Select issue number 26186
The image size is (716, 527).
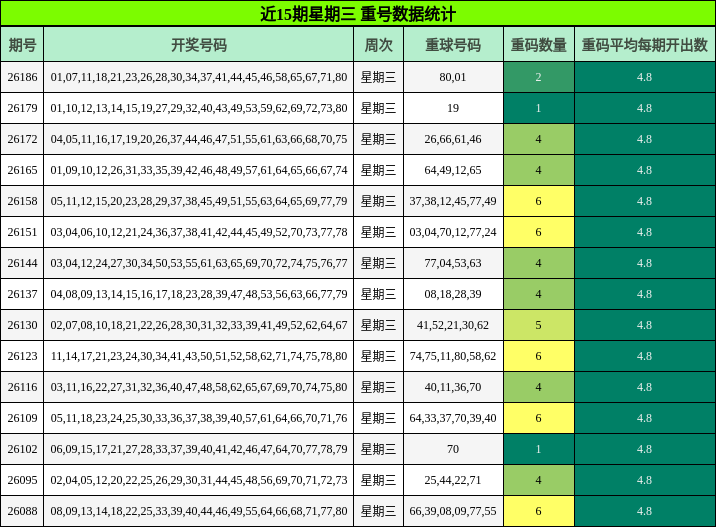22,77
